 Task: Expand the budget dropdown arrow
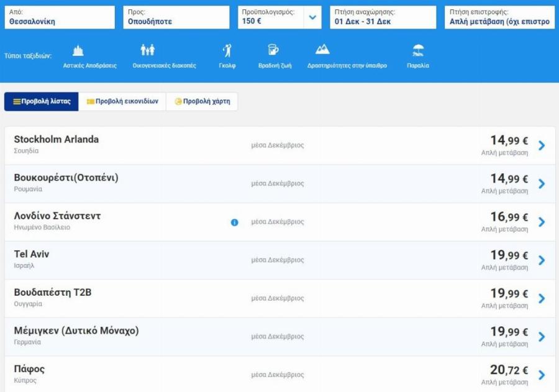tap(312, 17)
